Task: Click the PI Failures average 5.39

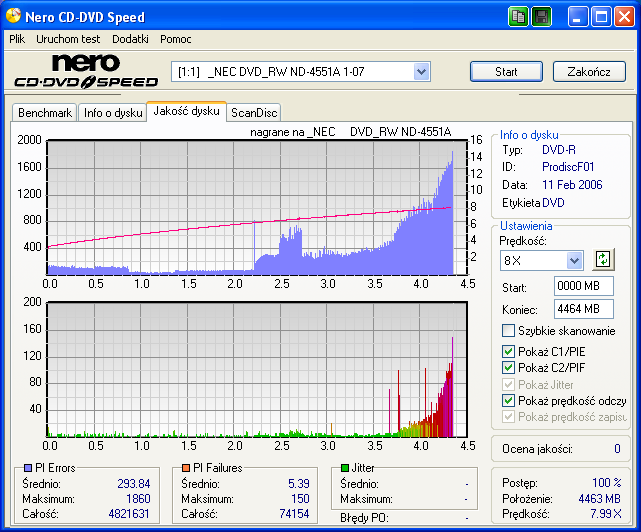Action: click(298, 483)
